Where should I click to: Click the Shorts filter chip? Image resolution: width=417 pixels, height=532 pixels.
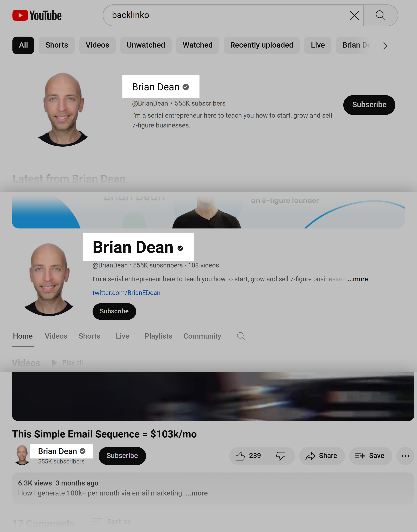coord(57,45)
